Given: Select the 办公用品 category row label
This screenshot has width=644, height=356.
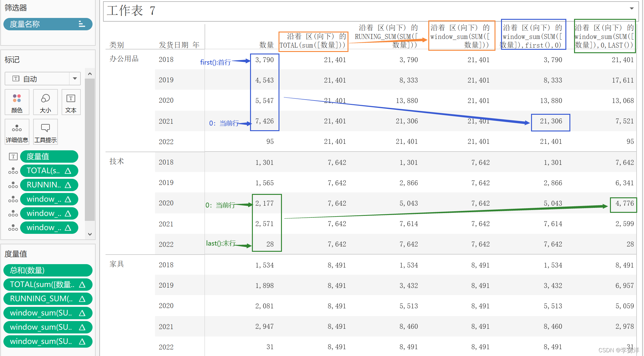Looking at the screenshot, I should (x=124, y=59).
